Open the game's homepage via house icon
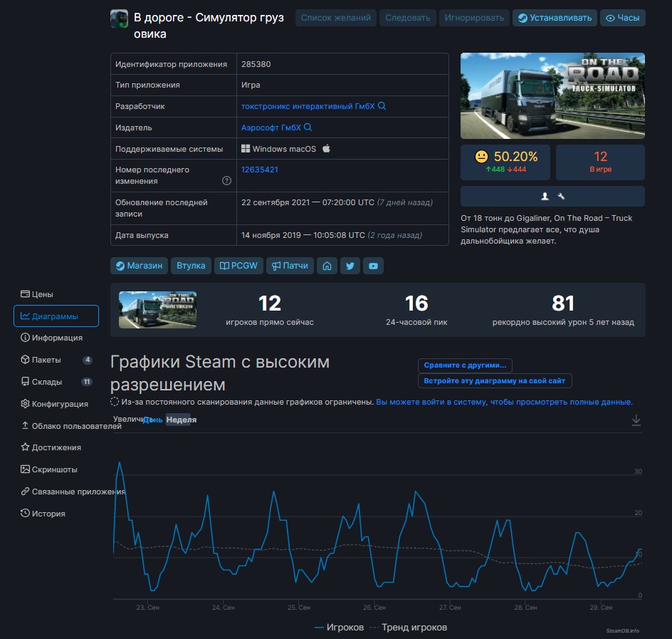672x639 pixels. pos(327,266)
